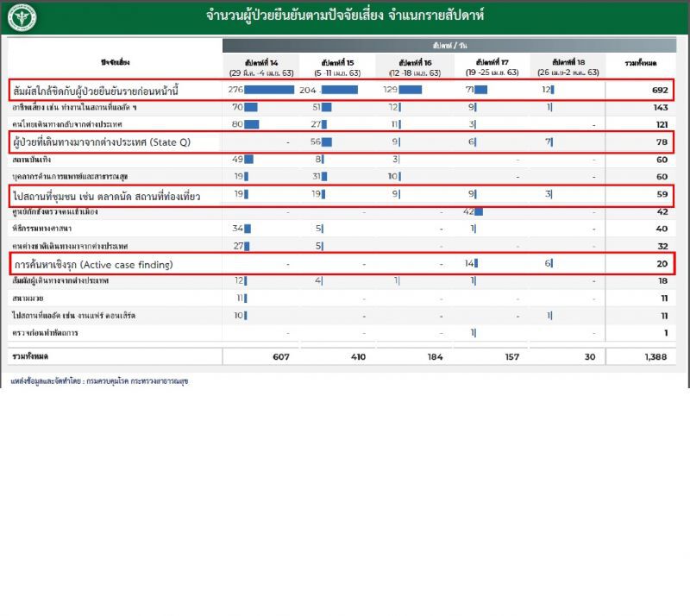This screenshot has height=616, width=690.
Task: Click the grand total value 1,388
Action: point(655,356)
